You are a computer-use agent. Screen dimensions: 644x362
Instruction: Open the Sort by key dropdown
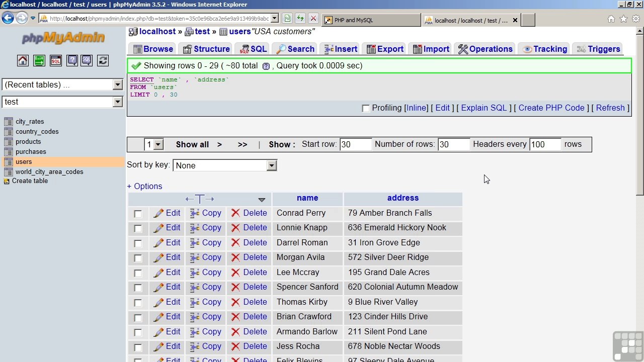224,165
